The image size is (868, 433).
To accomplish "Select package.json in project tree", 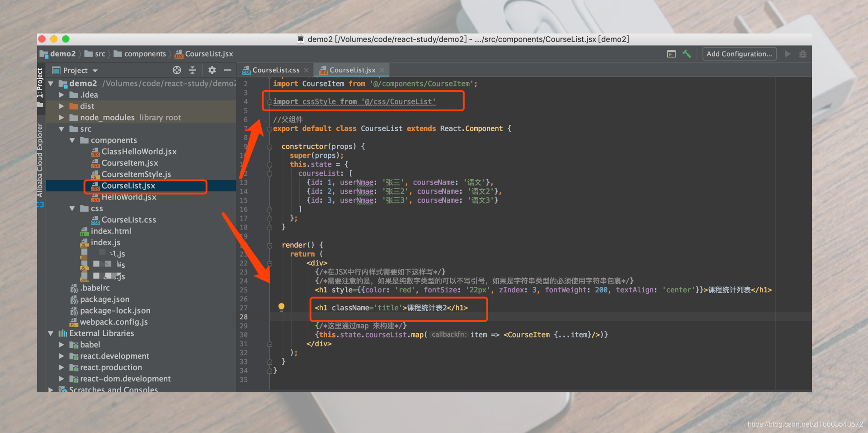I will pyautogui.click(x=104, y=299).
